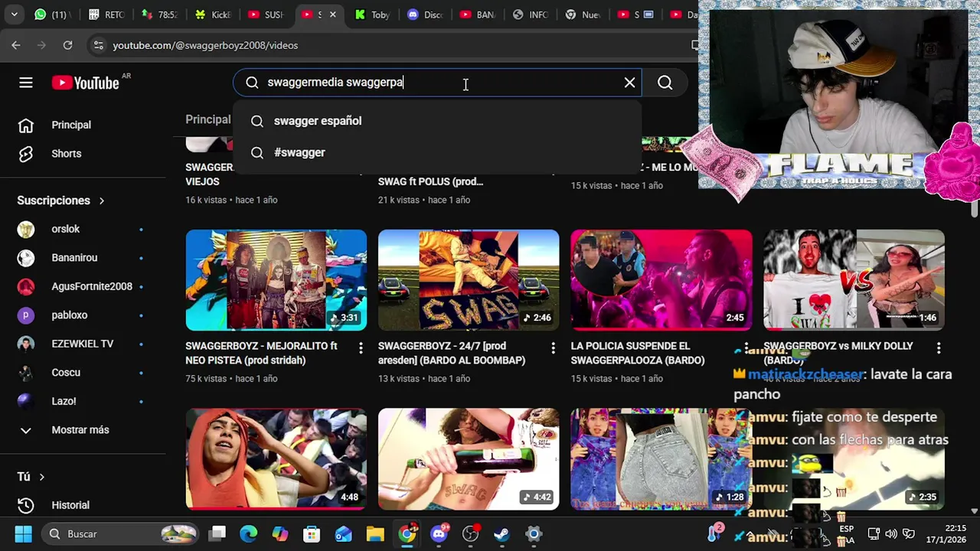The height and width of the screenshot is (551, 980).
Task: Open Discord from the taskbar
Action: [x=439, y=533]
